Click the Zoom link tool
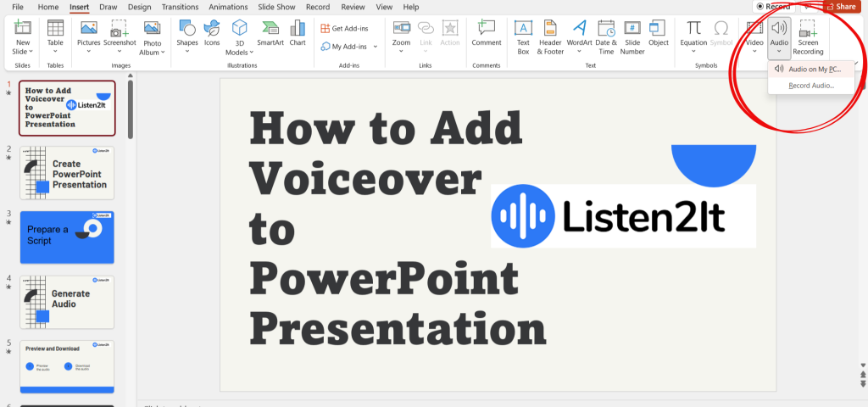 pos(401,28)
